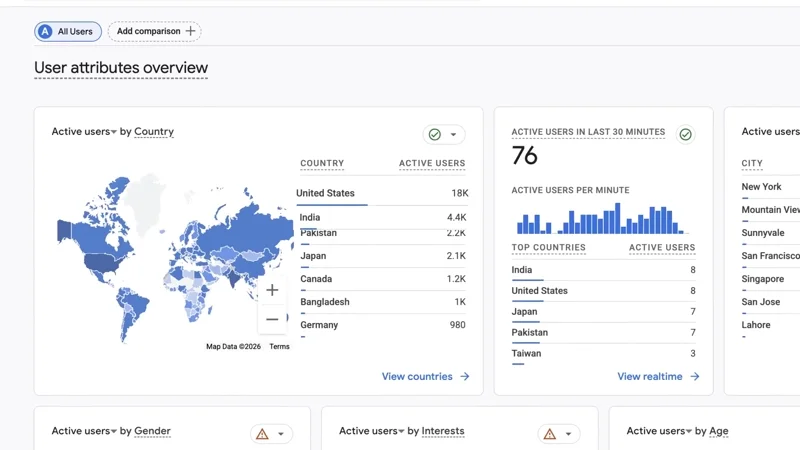
Task: Select Singapore in the city list
Action: pos(763,279)
